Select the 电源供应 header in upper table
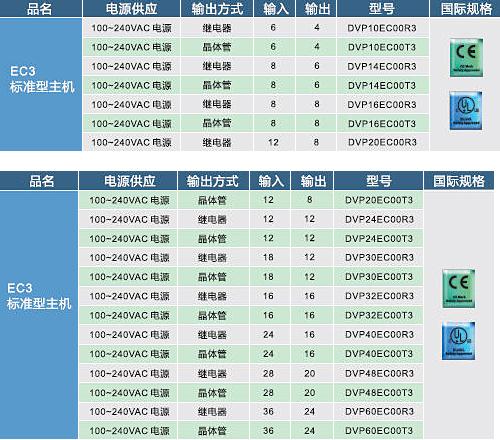Screen dimensions: 500x440 (131, 9)
